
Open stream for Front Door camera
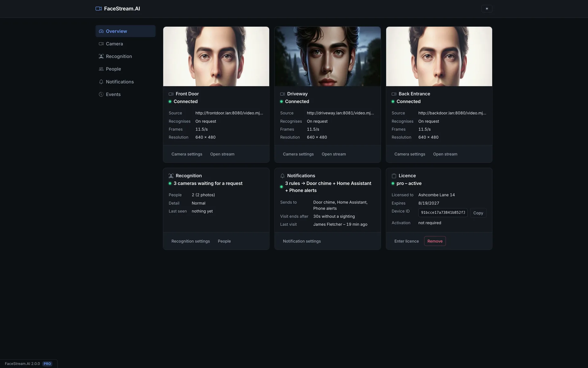tap(222, 154)
